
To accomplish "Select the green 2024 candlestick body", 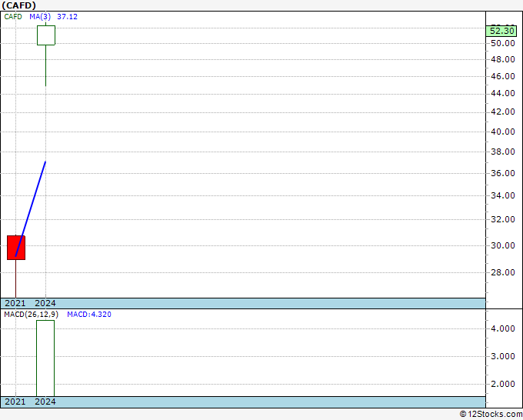I will (46, 35).
